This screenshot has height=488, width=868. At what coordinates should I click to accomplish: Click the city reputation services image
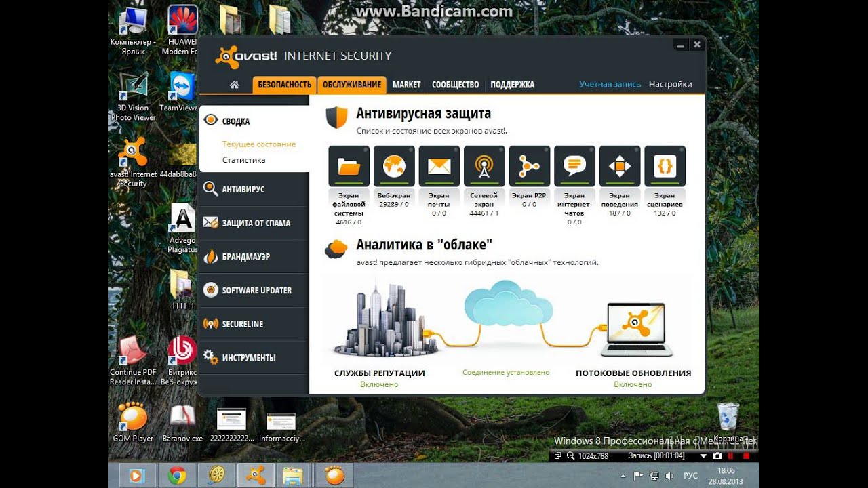(385, 319)
